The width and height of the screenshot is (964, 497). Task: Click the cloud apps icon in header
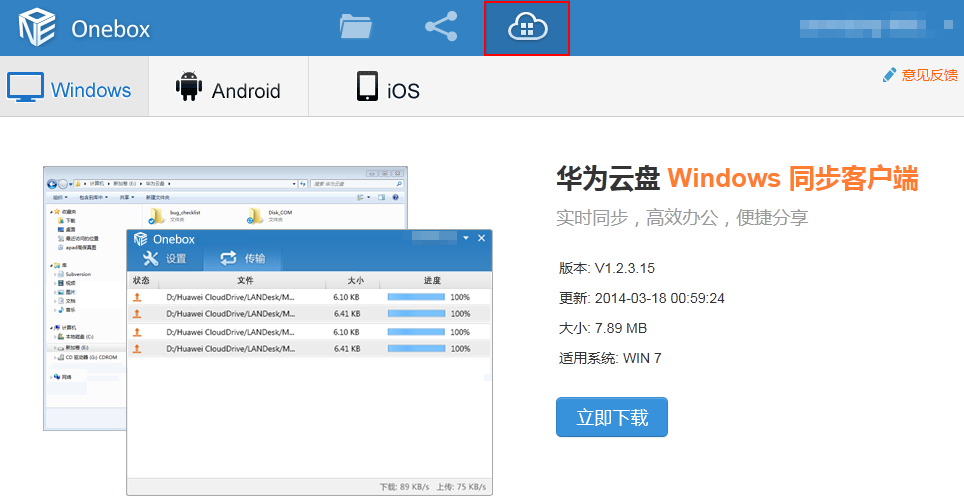click(x=527, y=28)
